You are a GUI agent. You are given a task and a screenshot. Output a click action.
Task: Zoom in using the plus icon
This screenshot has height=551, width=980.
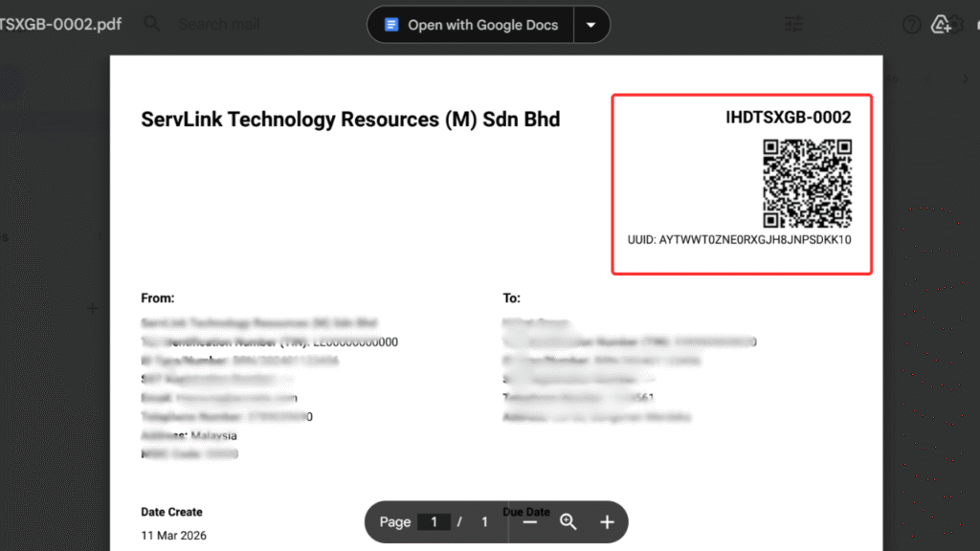[x=607, y=521]
